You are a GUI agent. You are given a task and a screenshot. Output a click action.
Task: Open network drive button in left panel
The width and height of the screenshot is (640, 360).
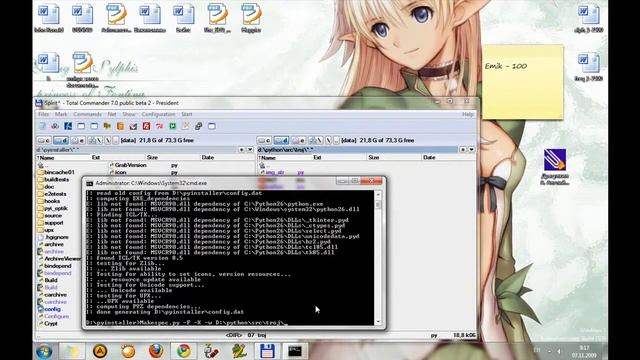pos(95,140)
